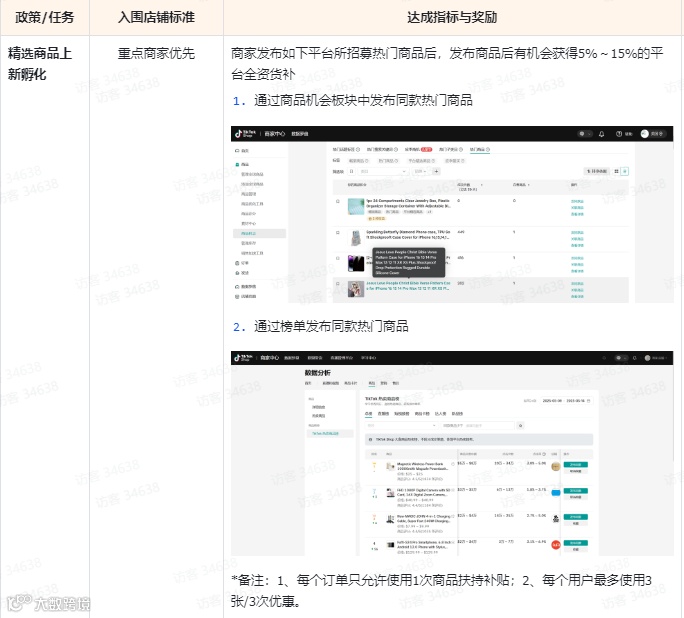Viewport: 684px width, 618px height.
Task: Click the filter checkbox before the filter dropdown
Action: [352, 171]
